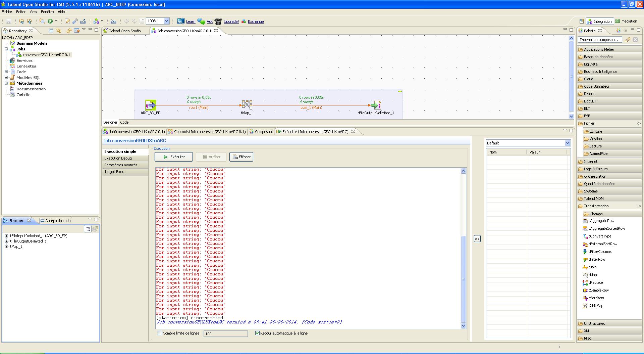The width and height of the screenshot is (644, 354).
Task: Click the line limit input field
Action: 225,334
